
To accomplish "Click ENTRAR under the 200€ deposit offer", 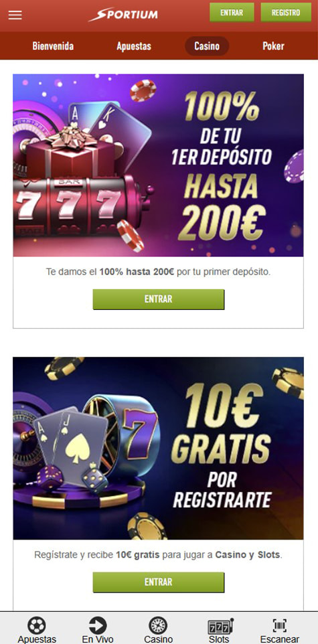I will point(159,299).
